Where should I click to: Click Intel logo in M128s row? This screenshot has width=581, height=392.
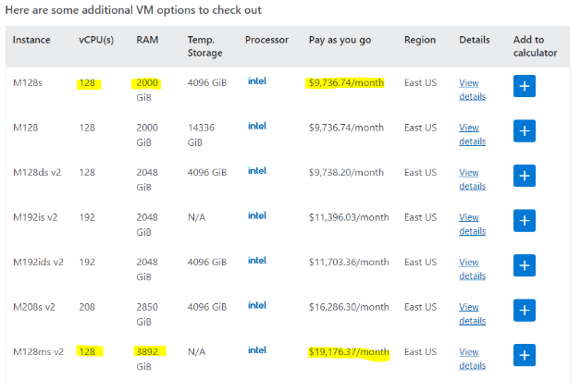257,81
